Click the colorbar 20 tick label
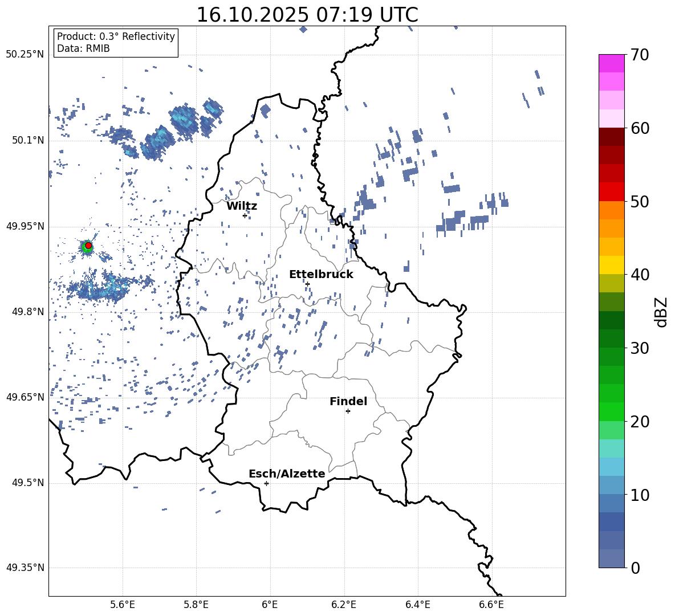The image size is (675, 616). point(640,422)
